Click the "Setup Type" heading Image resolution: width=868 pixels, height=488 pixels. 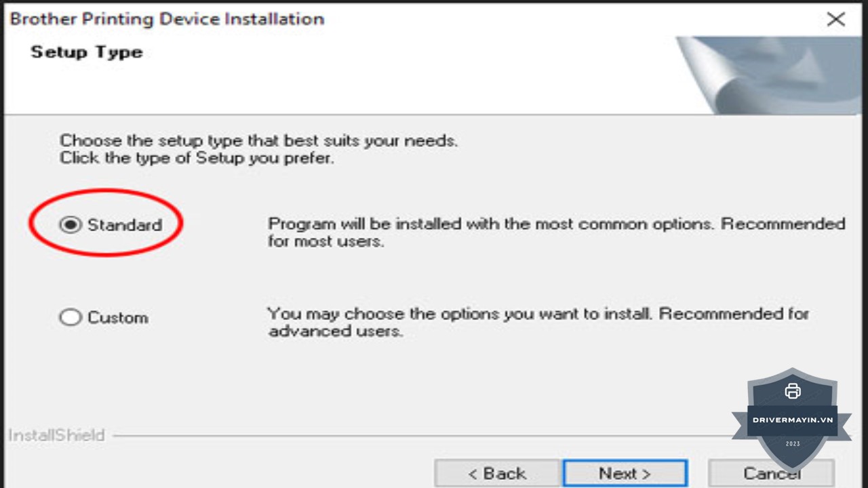(87, 52)
